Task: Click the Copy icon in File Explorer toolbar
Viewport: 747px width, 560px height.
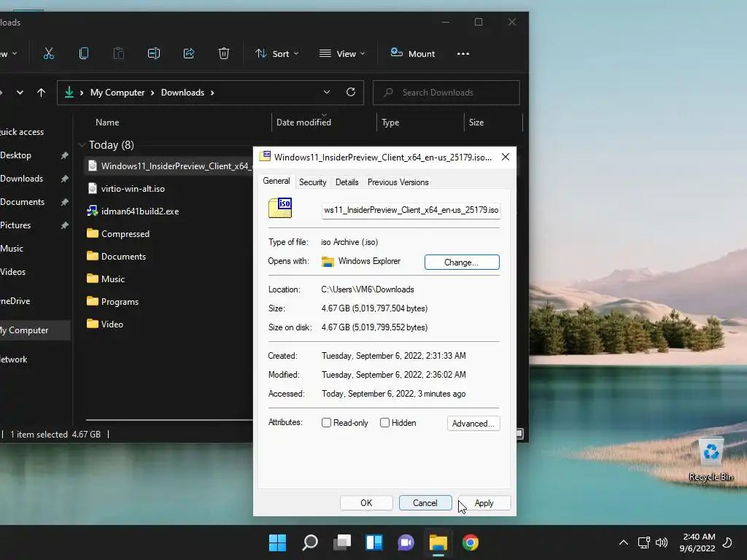Action: [x=84, y=53]
